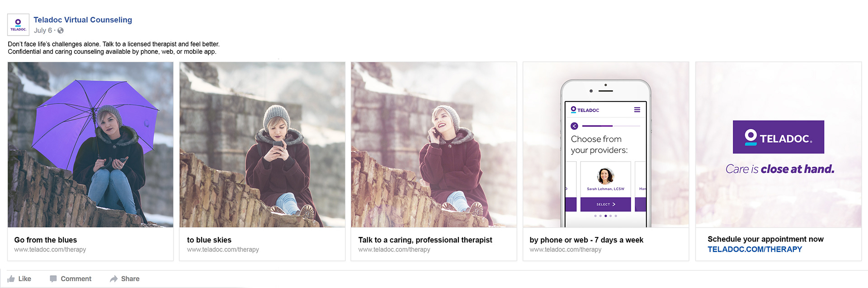
Task: Tap the purple back arrow in phone mockup
Action: point(574,126)
